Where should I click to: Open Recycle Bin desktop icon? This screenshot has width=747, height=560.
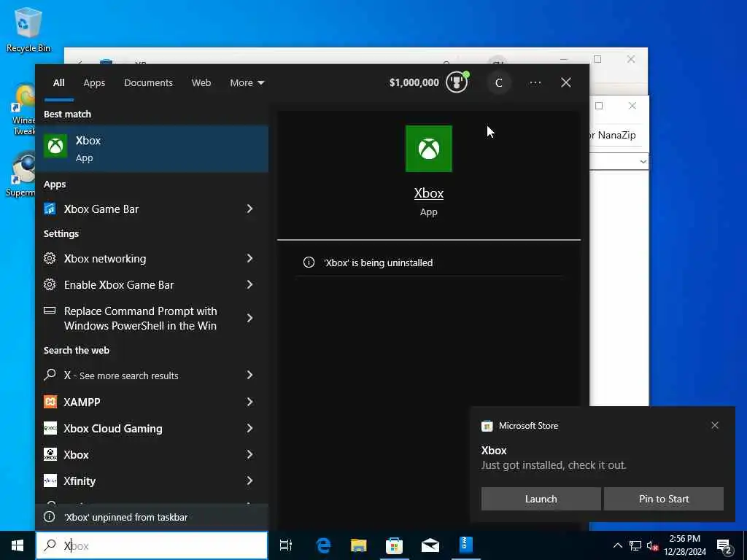click(28, 28)
